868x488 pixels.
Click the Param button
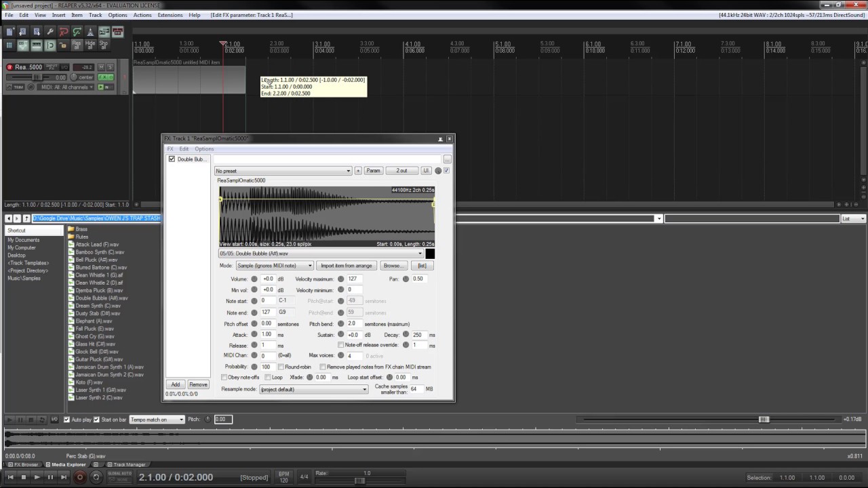coord(374,171)
